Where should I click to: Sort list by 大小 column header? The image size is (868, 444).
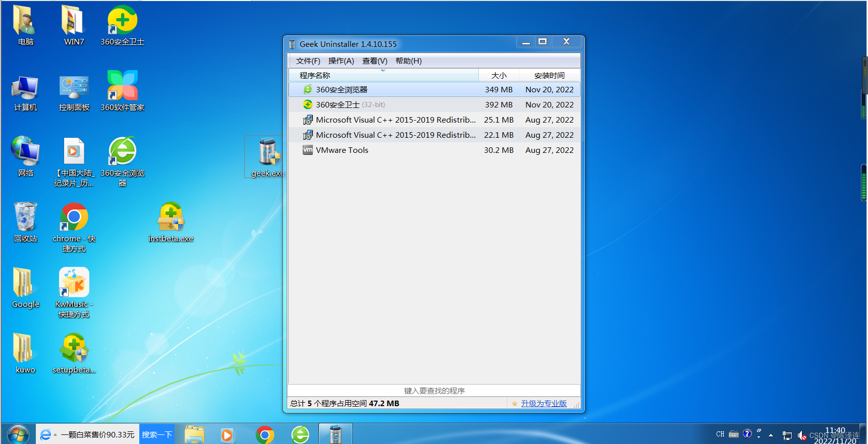pos(499,75)
